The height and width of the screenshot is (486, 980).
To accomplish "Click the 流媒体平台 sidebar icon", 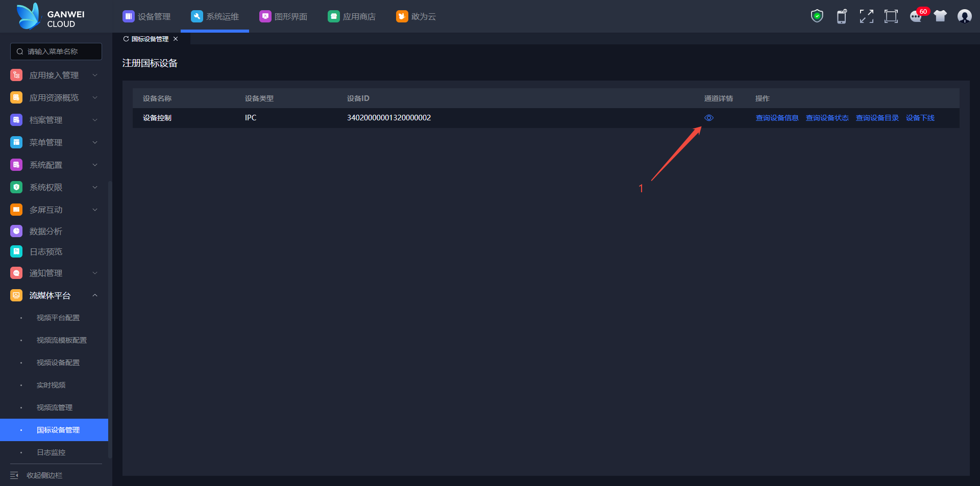I will tap(16, 295).
